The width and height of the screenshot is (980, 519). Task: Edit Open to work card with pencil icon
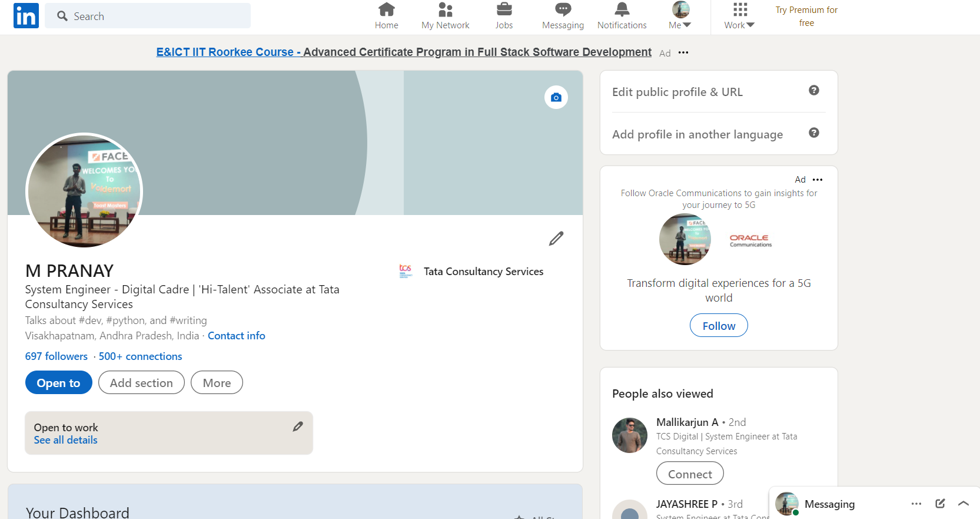(298, 427)
